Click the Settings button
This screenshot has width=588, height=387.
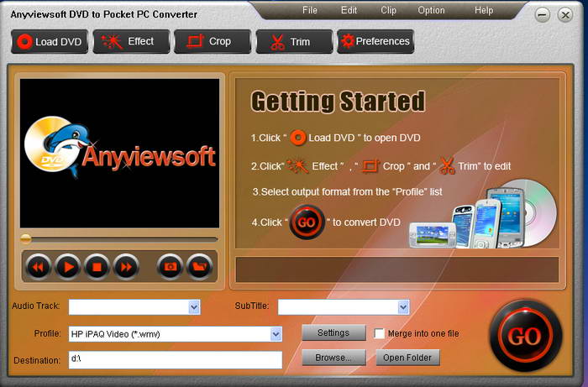point(333,332)
